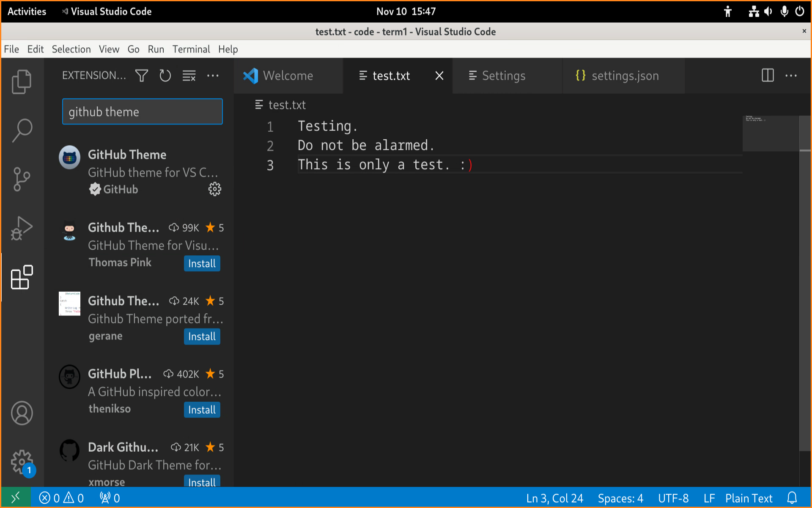Open the Search view in activity bar
Image resolution: width=812 pixels, height=508 pixels.
tap(22, 130)
